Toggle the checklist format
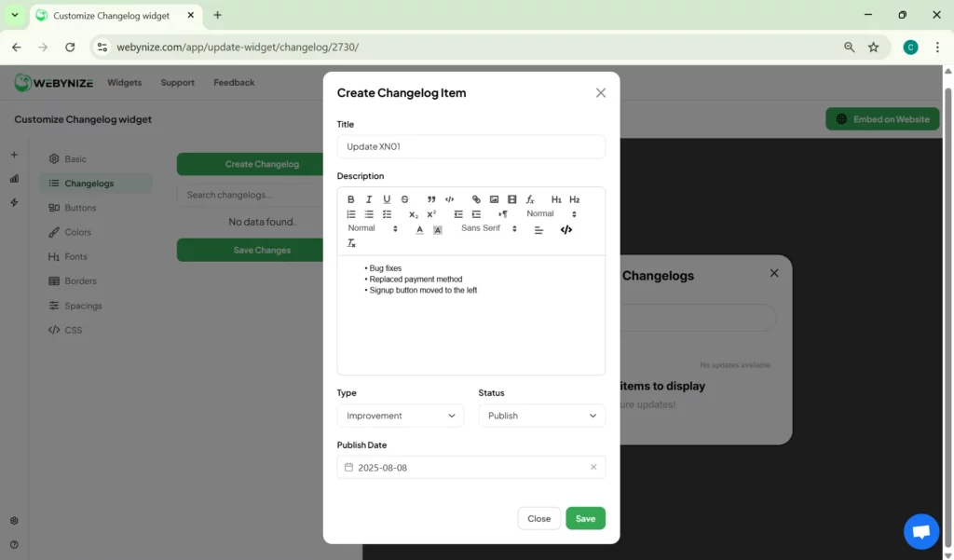The image size is (954, 560). 387,214
